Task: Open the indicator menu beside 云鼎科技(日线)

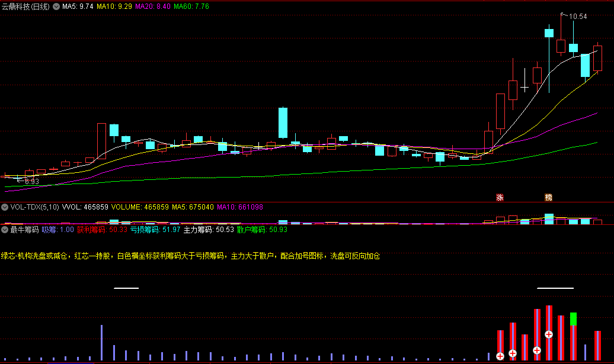Action: [x=56, y=7]
